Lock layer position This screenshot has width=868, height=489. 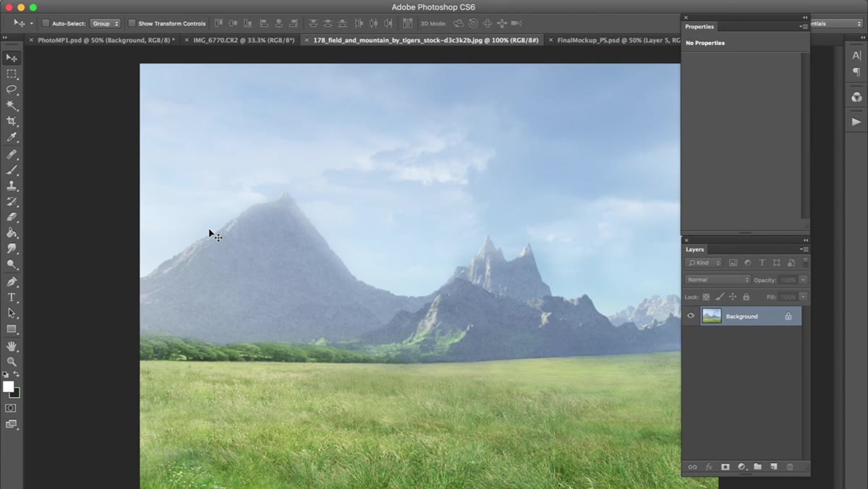[733, 297]
